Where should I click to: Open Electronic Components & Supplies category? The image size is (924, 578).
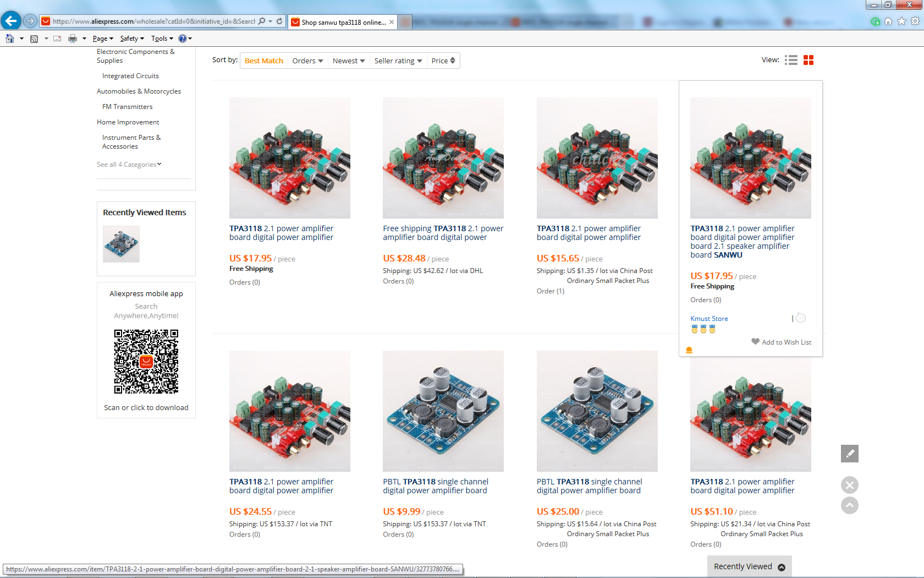tap(136, 56)
